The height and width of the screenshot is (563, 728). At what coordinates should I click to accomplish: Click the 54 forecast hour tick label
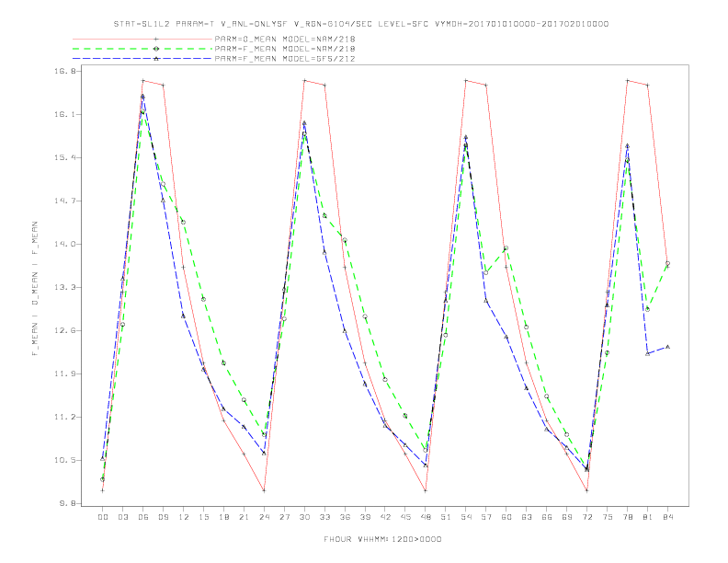click(466, 517)
